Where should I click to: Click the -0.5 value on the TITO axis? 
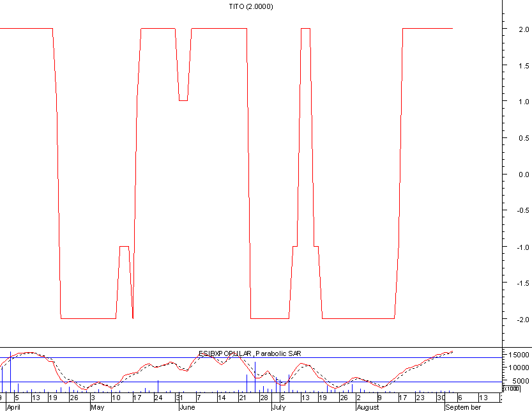coord(523,210)
